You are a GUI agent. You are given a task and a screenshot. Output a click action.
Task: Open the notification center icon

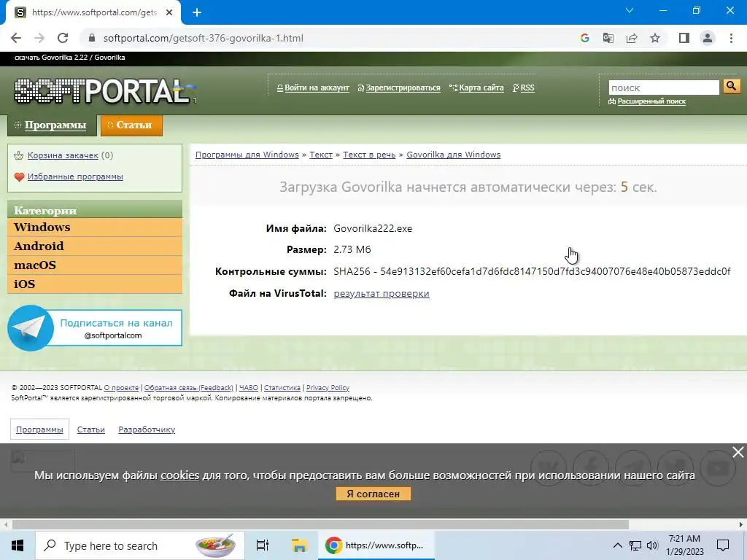[x=723, y=545]
